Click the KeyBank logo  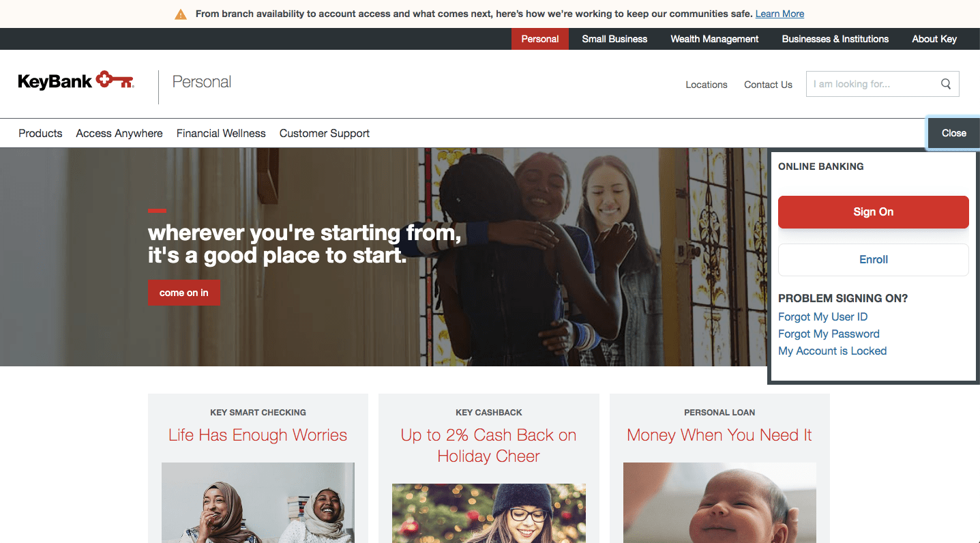tap(76, 81)
